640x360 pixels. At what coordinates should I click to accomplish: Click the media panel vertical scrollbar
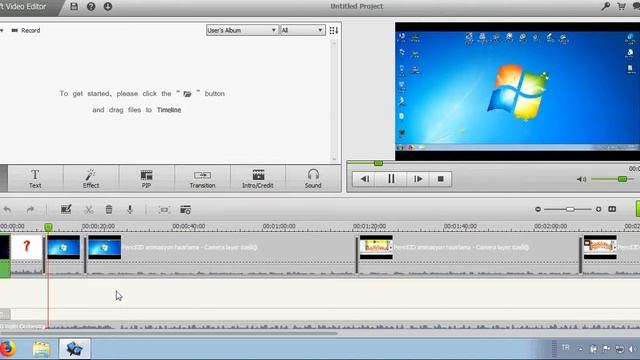[334, 100]
